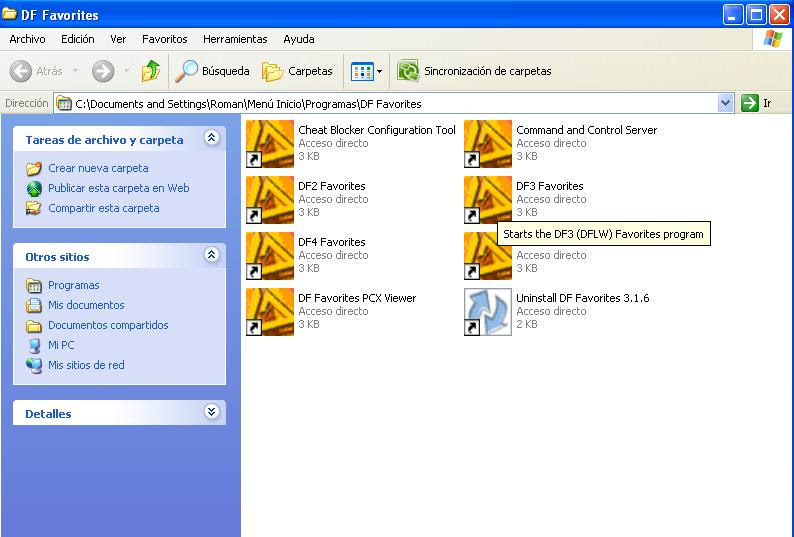794x537 pixels.
Task: Minimize the DF Favorites window
Action: (732, 15)
